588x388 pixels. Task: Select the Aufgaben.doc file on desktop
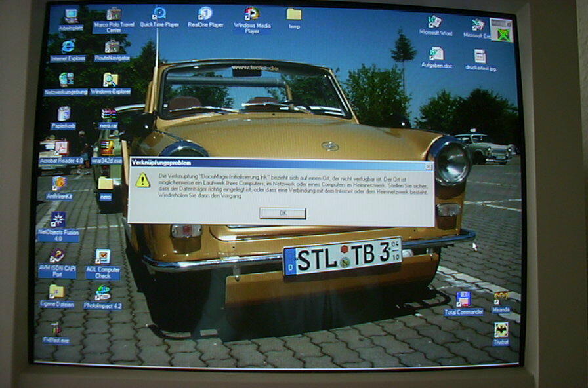tap(436, 54)
